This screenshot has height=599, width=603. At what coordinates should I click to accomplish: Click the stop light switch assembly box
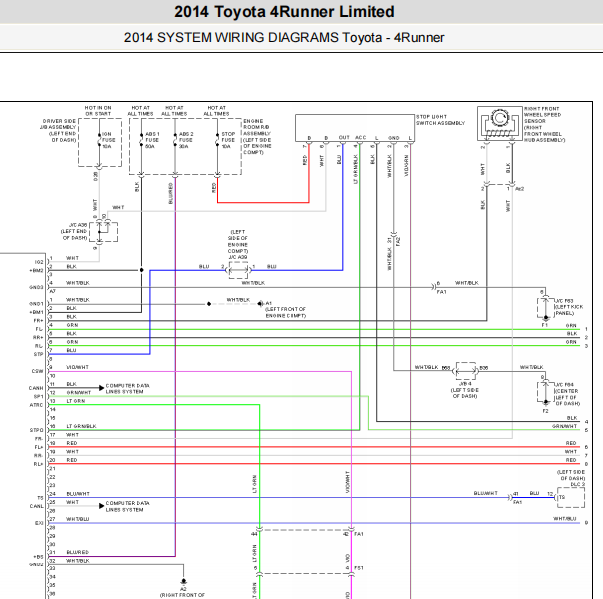click(x=355, y=128)
